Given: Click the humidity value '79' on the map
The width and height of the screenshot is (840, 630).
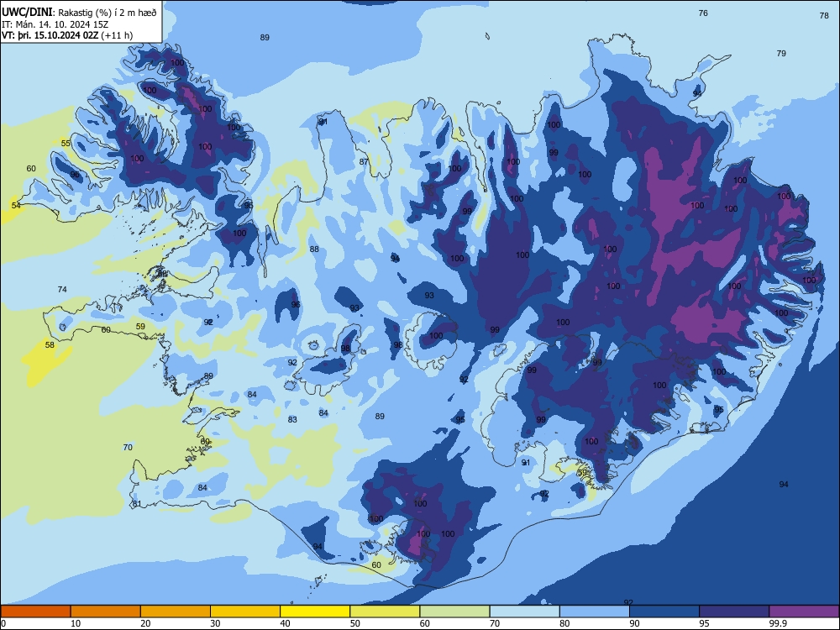Looking at the screenshot, I should (781, 53).
